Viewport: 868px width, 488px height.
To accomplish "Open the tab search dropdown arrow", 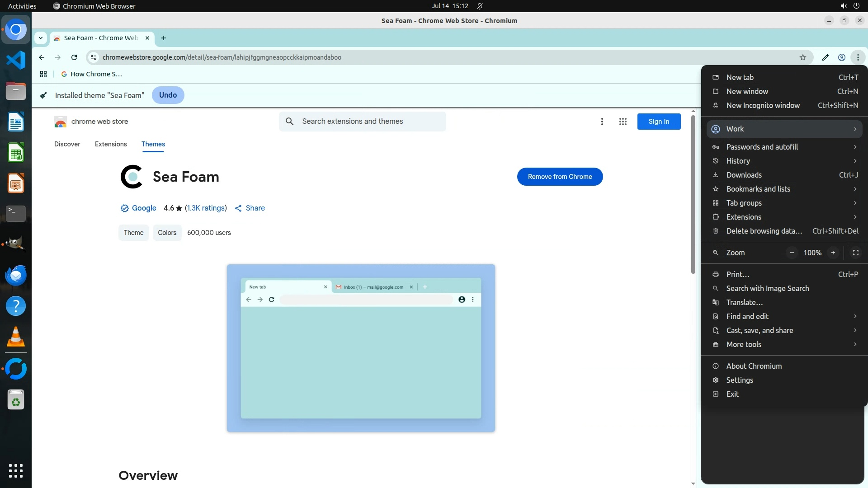I will click(x=41, y=38).
